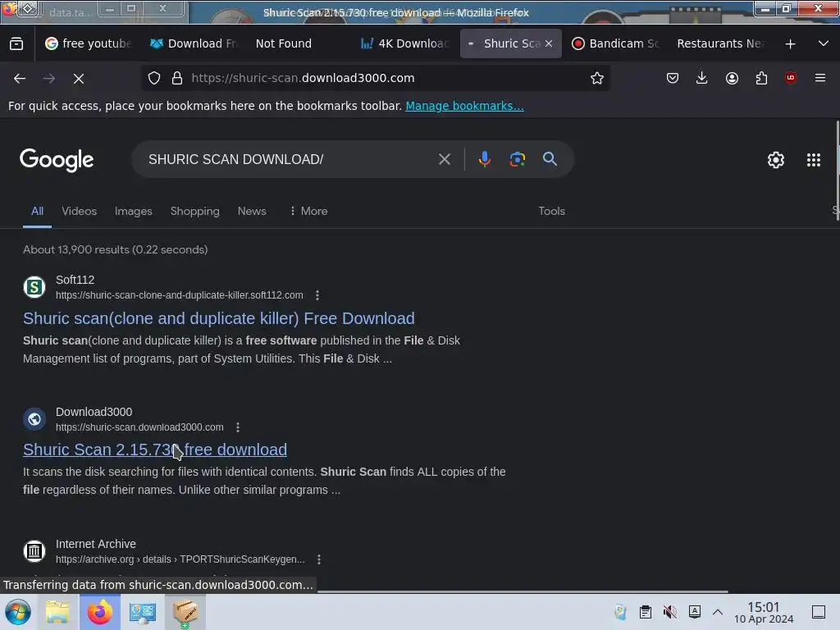Open the Soft112 result three-dot options
This screenshot has width=840, height=630.
(x=317, y=295)
